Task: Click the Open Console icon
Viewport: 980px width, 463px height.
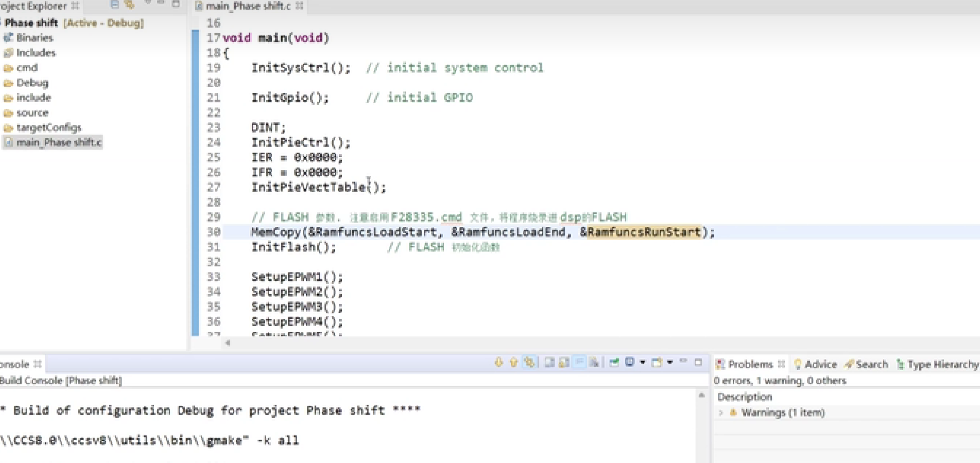Action: click(657, 363)
